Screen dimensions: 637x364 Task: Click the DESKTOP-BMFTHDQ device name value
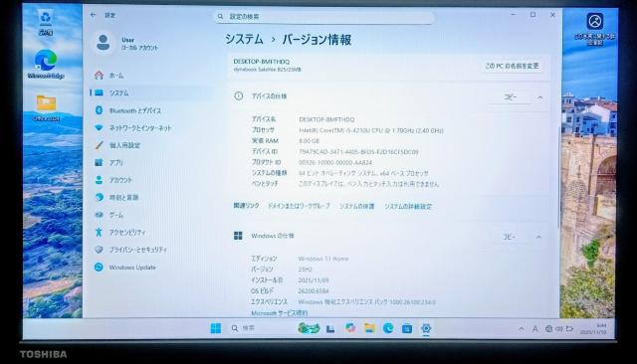click(326, 119)
